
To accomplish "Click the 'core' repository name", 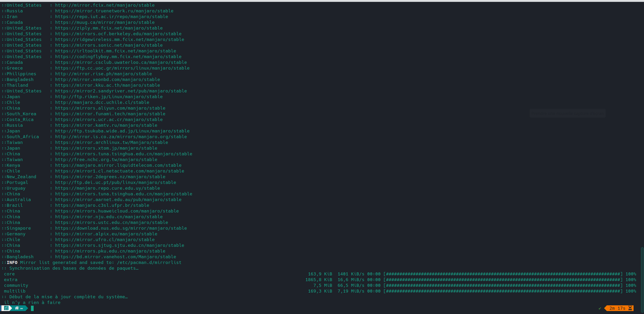I will (9, 274).
